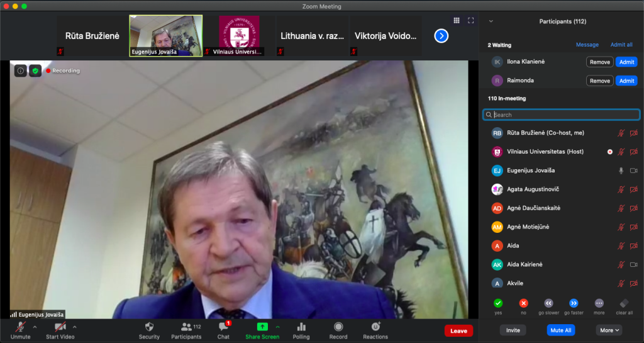Image resolution: width=644 pixels, height=343 pixels.
Task: Collapse the Participants panel chevron
Action: [x=491, y=21]
